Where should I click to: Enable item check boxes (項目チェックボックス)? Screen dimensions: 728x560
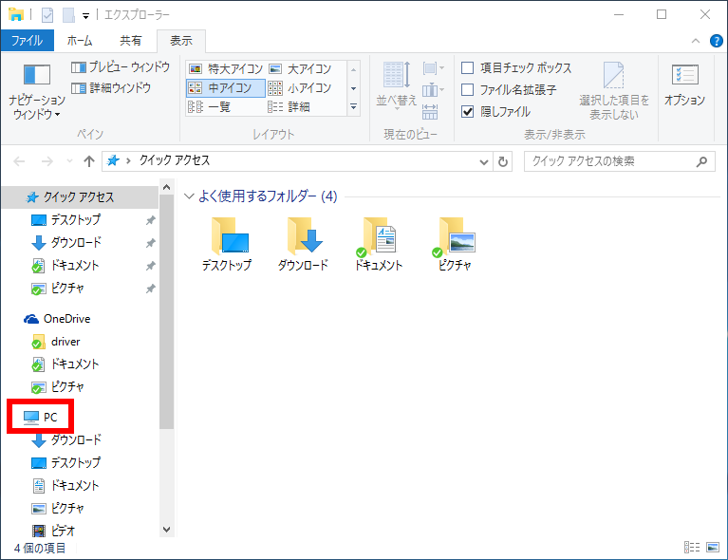tap(468, 67)
